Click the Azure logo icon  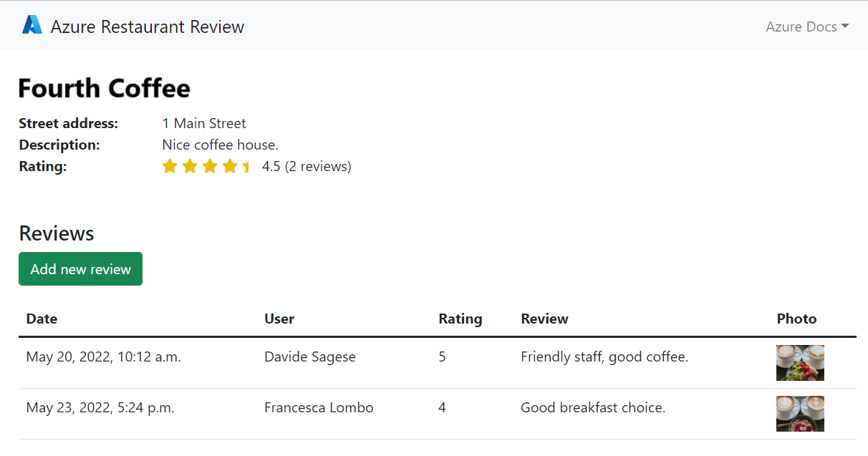tap(32, 26)
